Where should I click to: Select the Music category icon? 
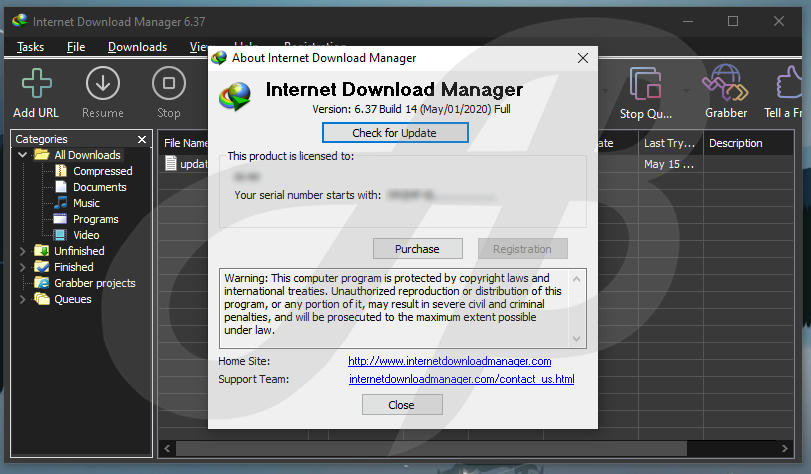click(61, 203)
